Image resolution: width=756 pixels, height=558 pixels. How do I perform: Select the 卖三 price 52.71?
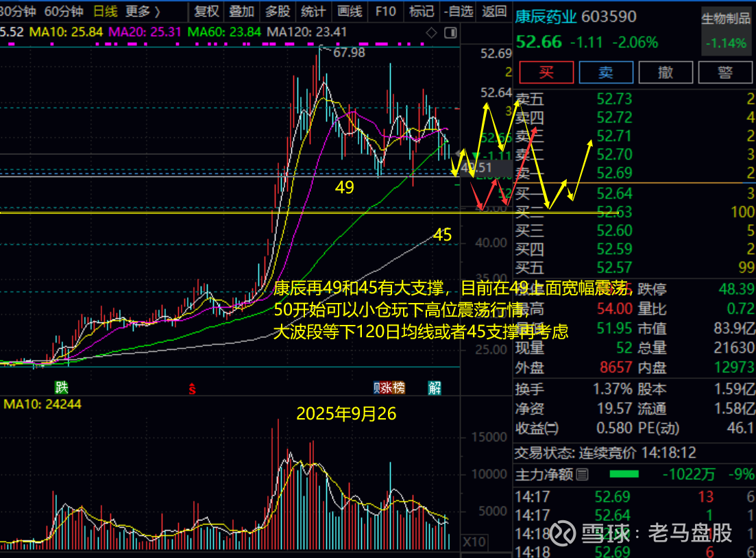tap(613, 136)
